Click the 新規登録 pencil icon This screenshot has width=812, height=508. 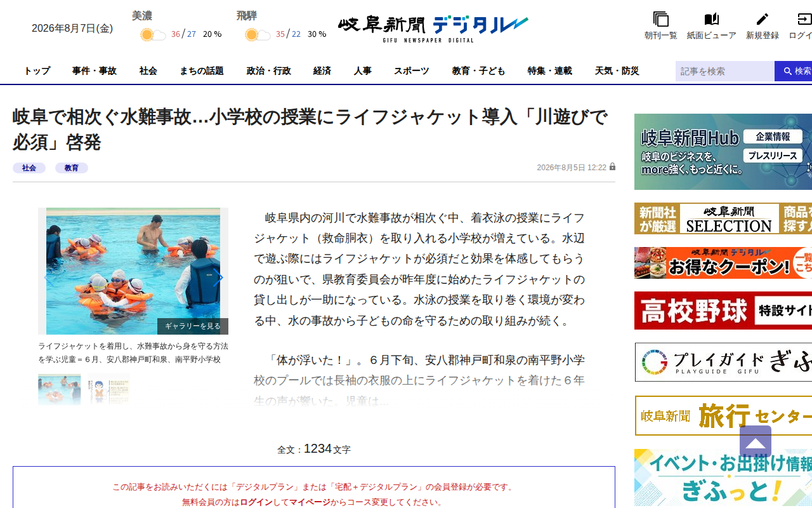pyautogui.click(x=763, y=20)
